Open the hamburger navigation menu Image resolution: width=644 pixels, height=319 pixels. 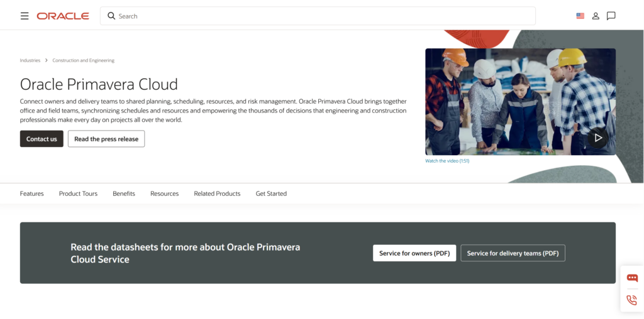tap(25, 16)
